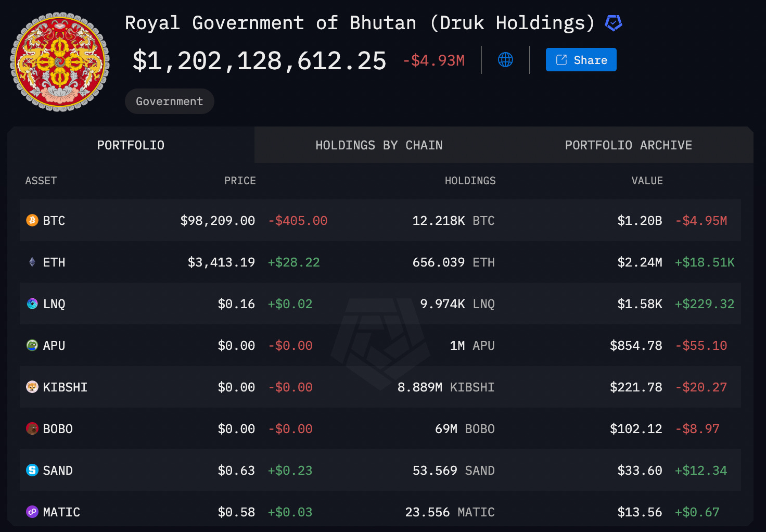Switch to the PORTFOLIO tab

[131, 145]
